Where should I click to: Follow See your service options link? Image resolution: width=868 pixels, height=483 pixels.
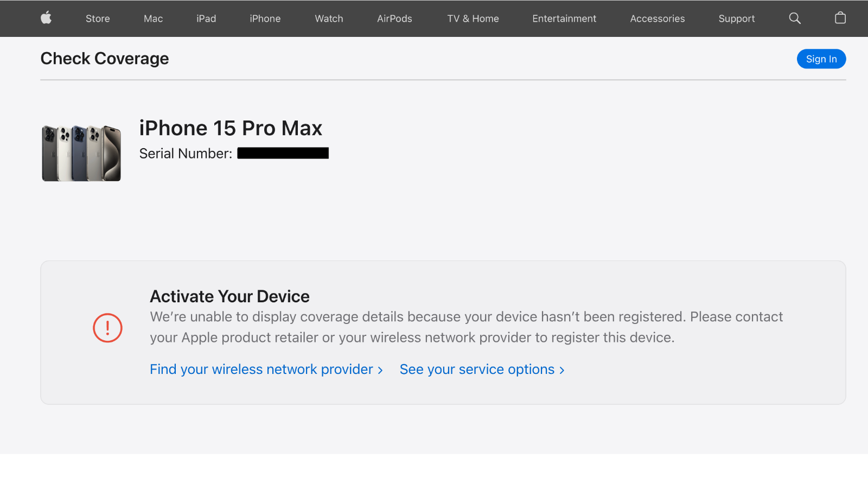coord(482,370)
